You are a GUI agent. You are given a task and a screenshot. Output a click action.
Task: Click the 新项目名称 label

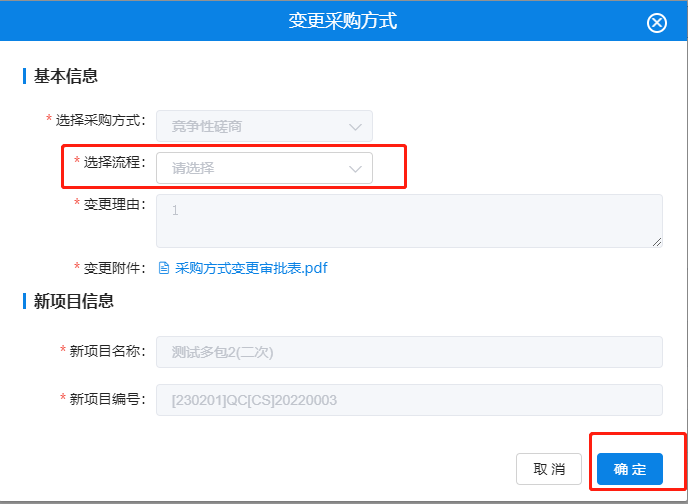tap(107, 351)
